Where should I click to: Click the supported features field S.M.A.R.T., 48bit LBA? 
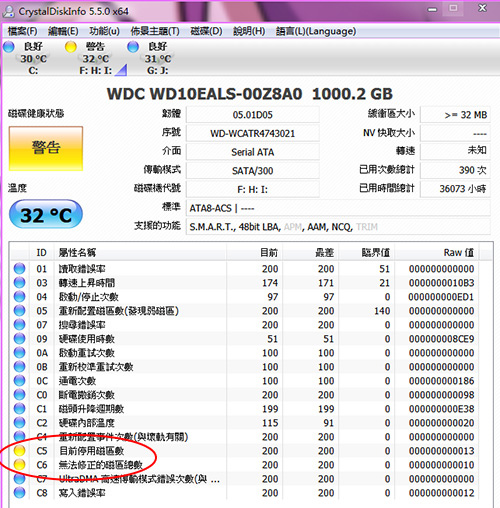[338, 227]
